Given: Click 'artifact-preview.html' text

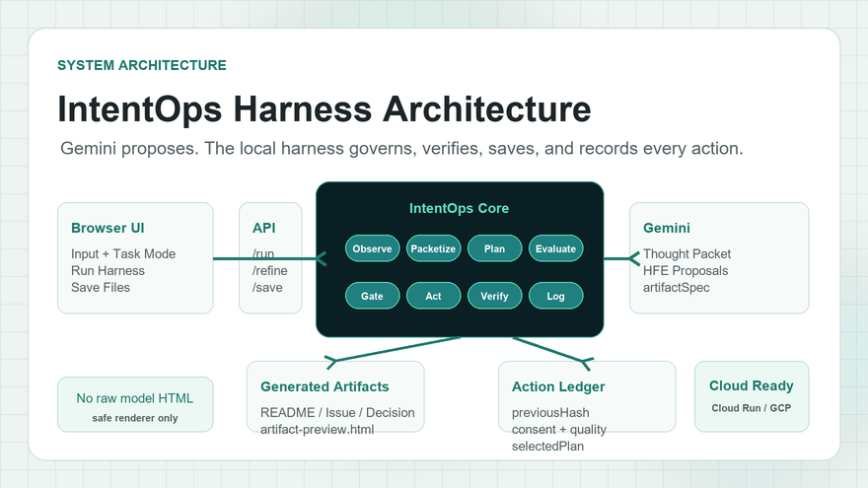Looking at the screenshot, I should click(x=318, y=430).
